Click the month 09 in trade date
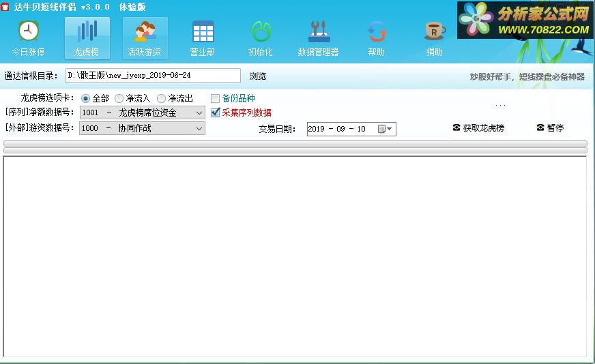Viewport: 595px width, 364px height. [340, 129]
